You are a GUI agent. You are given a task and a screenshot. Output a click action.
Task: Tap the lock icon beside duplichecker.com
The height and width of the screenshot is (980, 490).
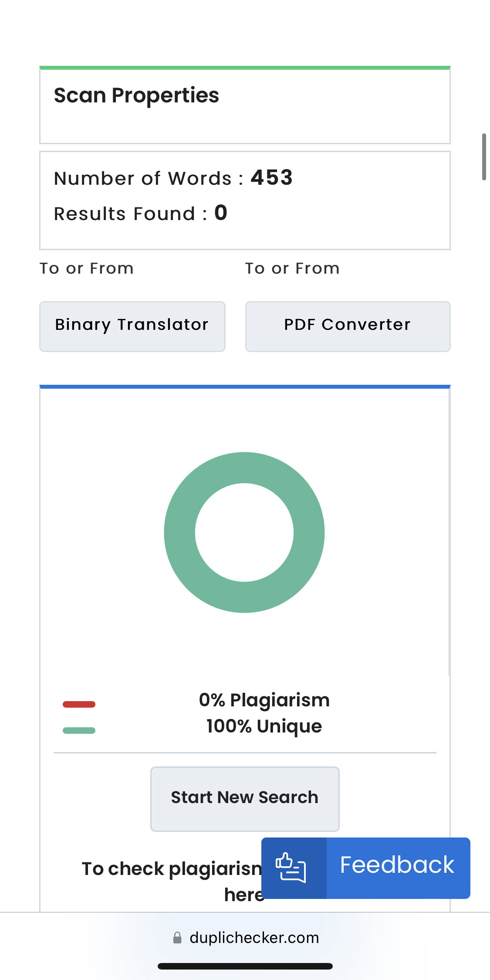[177, 938]
